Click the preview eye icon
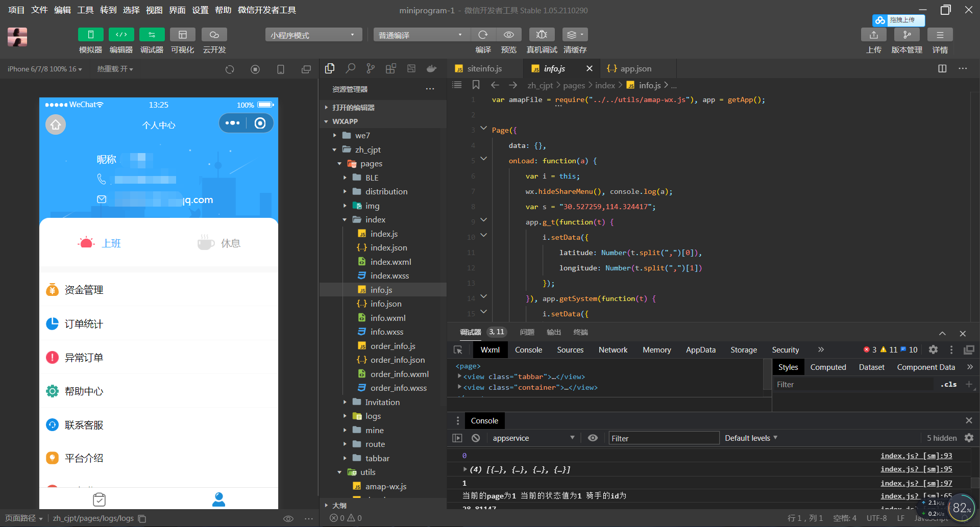Screen dimensions: 980x527 [508, 35]
